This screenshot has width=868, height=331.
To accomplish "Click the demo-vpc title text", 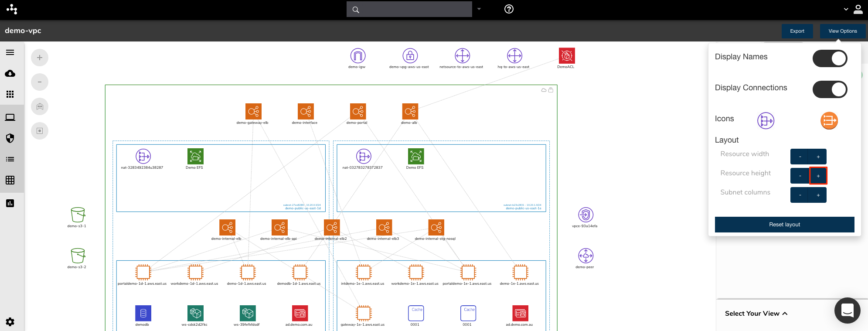I will 23,31.
